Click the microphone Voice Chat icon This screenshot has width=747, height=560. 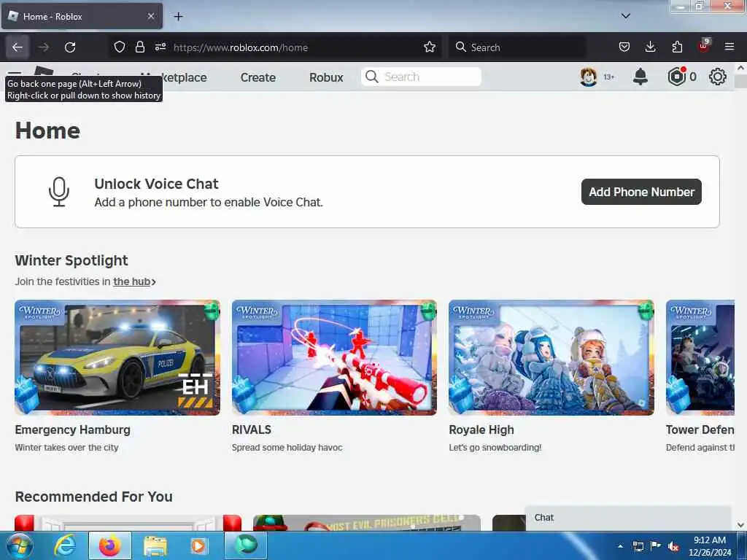pyautogui.click(x=59, y=192)
